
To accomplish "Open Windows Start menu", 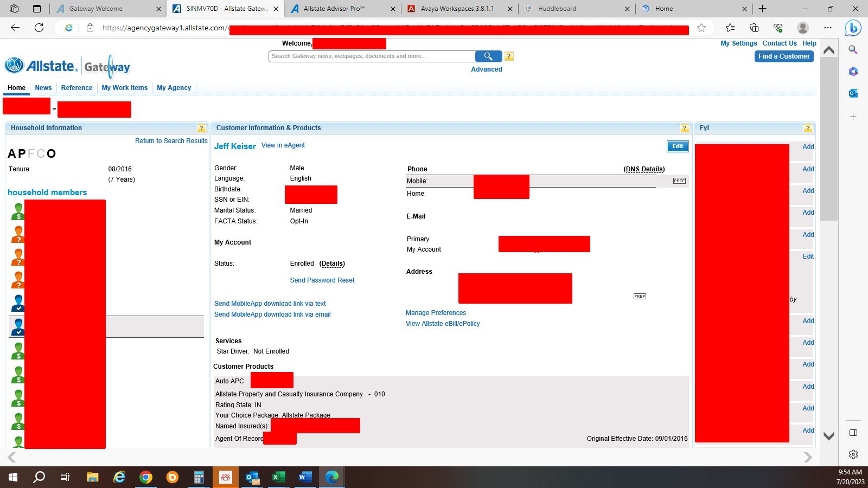I will (13, 477).
